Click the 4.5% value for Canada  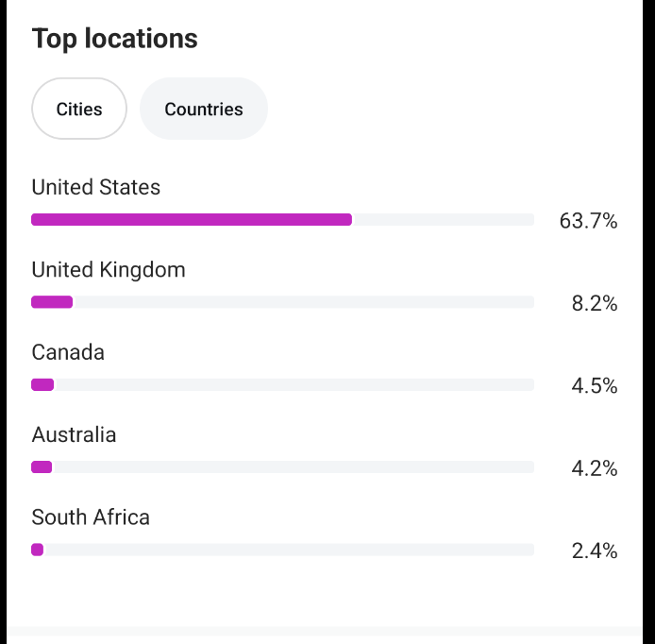(x=595, y=385)
